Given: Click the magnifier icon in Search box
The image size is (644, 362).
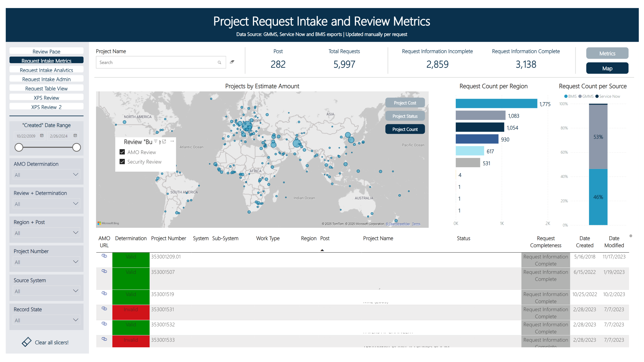Looking at the screenshot, I should 219,63.
